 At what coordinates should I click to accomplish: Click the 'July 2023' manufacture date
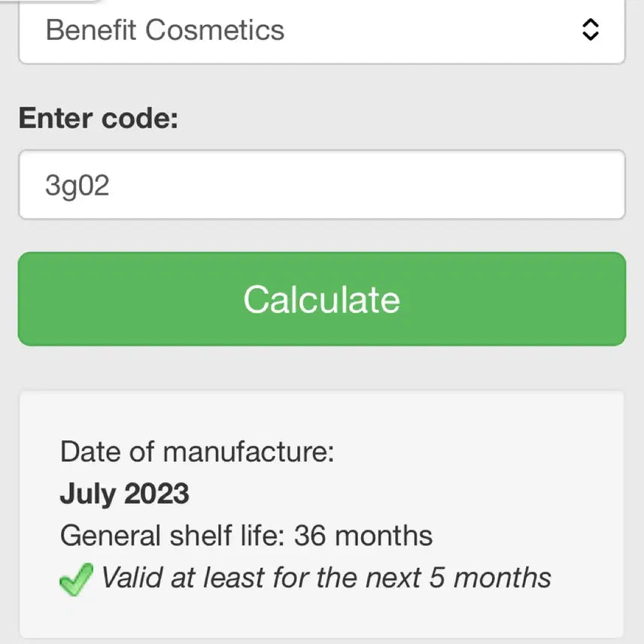tap(124, 494)
